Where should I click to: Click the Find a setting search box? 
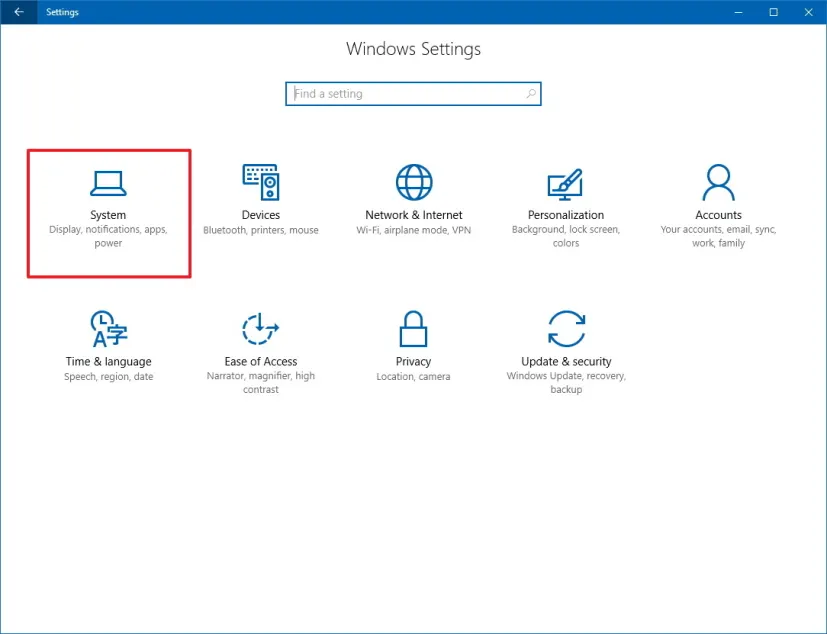[x=414, y=93]
